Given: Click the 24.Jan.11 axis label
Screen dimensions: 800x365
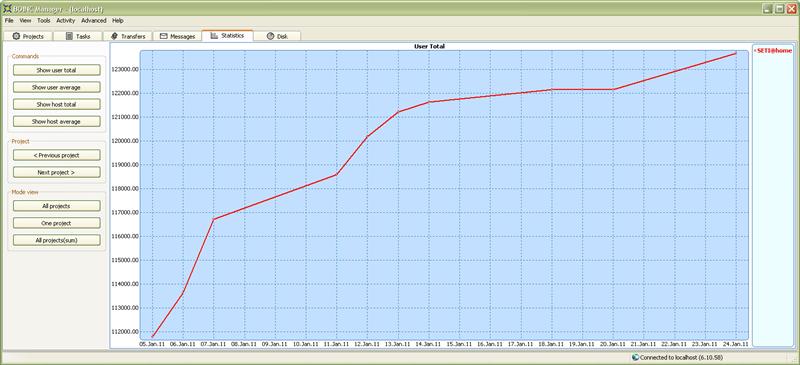Looking at the screenshot, I should click(736, 345).
